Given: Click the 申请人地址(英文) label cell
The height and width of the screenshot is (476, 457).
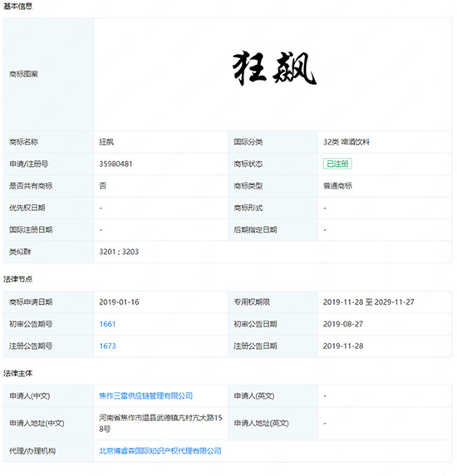Looking at the screenshot, I should pyautogui.click(x=273, y=423).
